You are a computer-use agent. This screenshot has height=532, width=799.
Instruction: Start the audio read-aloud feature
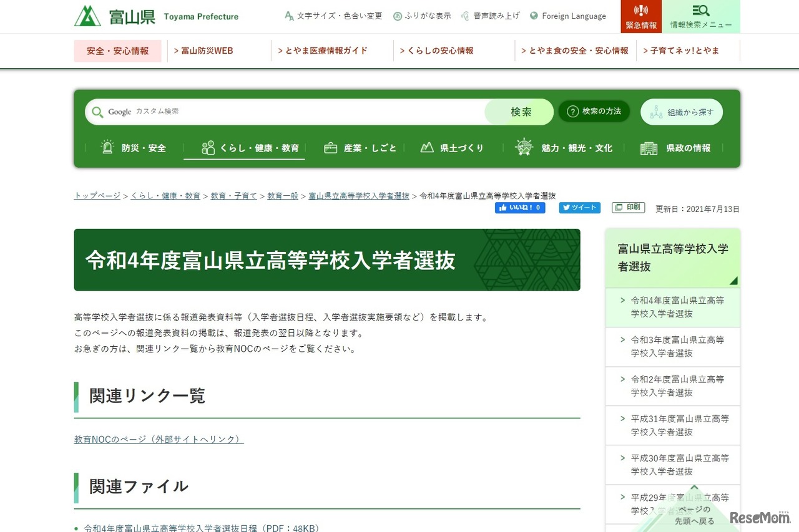tap(490, 16)
